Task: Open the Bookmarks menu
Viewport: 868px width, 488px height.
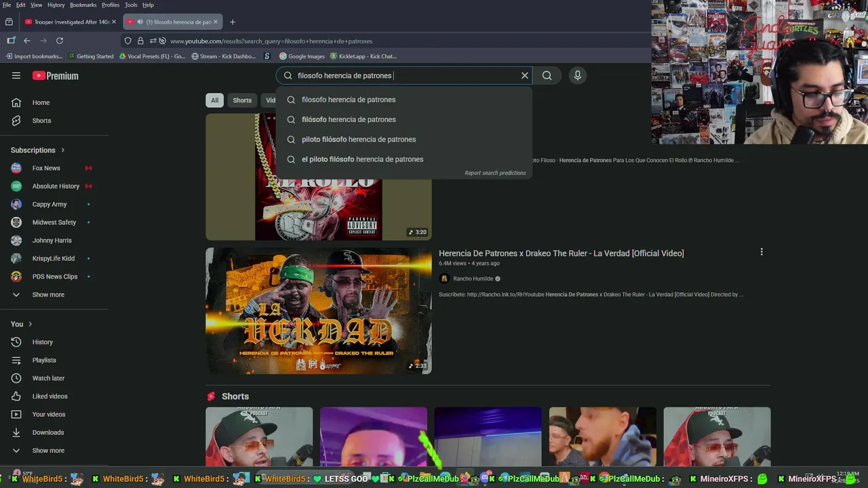Action: (83, 5)
